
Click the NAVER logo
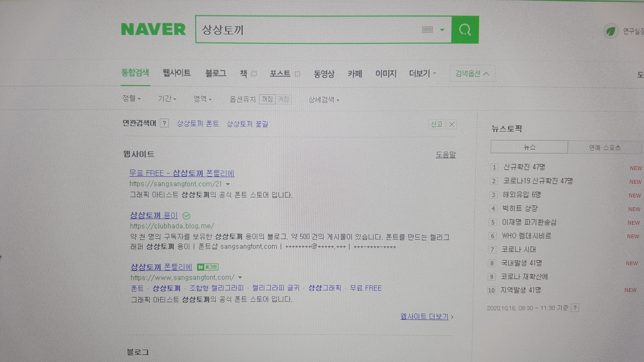pyautogui.click(x=154, y=30)
